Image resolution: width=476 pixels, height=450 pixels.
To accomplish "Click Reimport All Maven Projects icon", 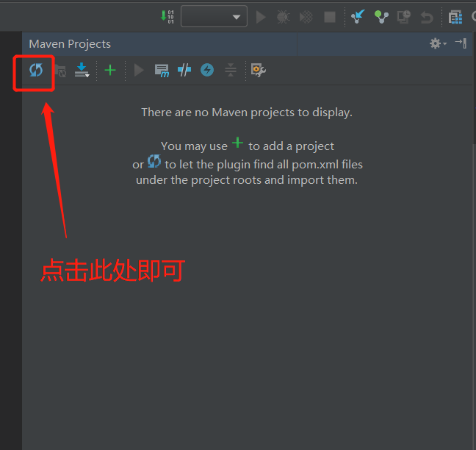I will tap(36, 70).
